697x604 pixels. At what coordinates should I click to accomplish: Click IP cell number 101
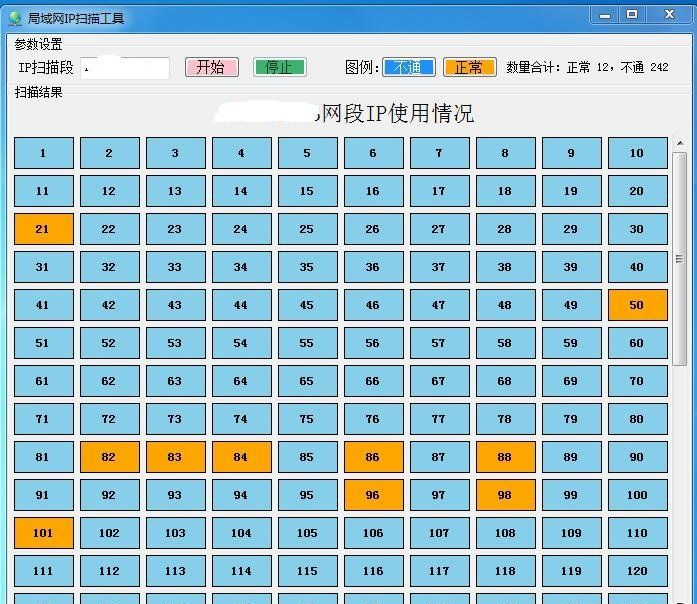[x=43, y=533]
